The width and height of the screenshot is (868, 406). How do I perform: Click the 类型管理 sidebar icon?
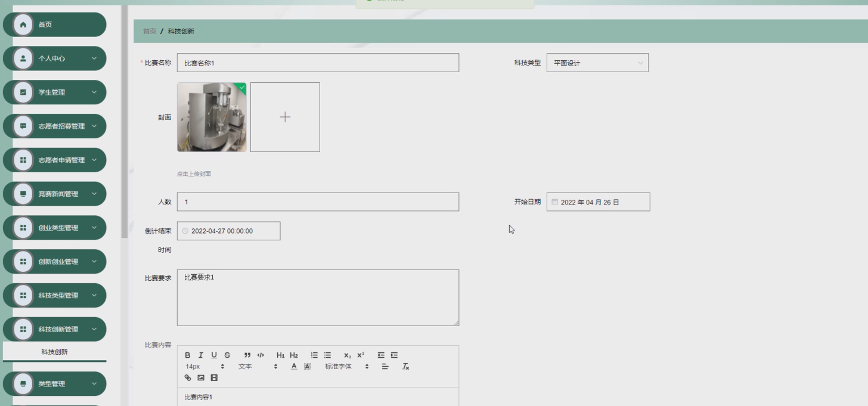pos(23,384)
